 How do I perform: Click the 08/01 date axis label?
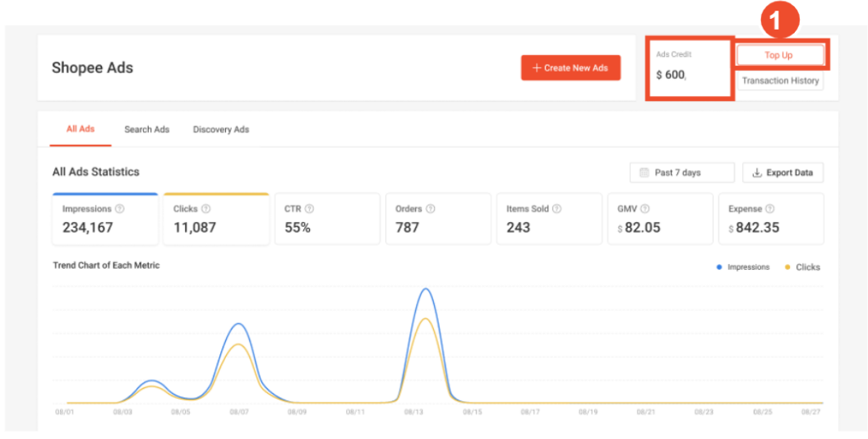click(64, 412)
